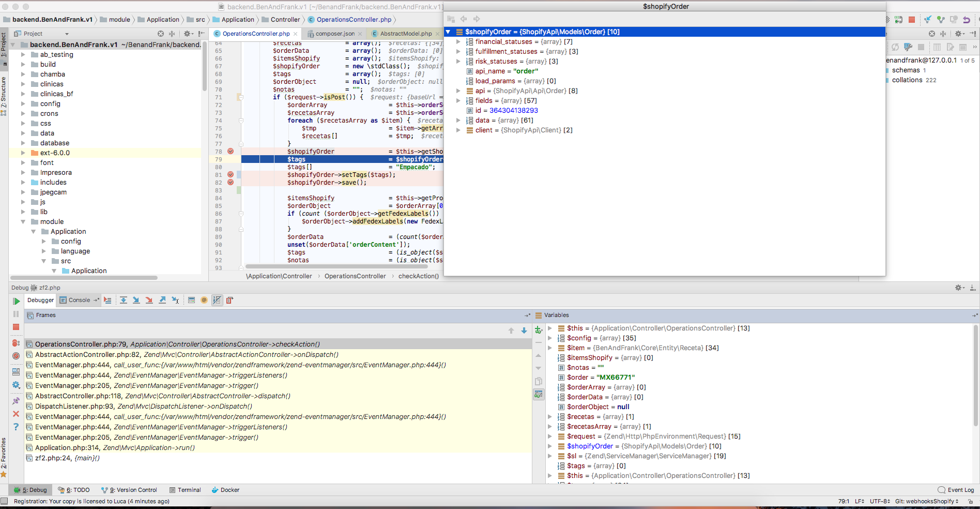The width and height of the screenshot is (980, 509).
Task: Toggle Mute Breakpoints in the debug sidebar
Action: [16, 356]
